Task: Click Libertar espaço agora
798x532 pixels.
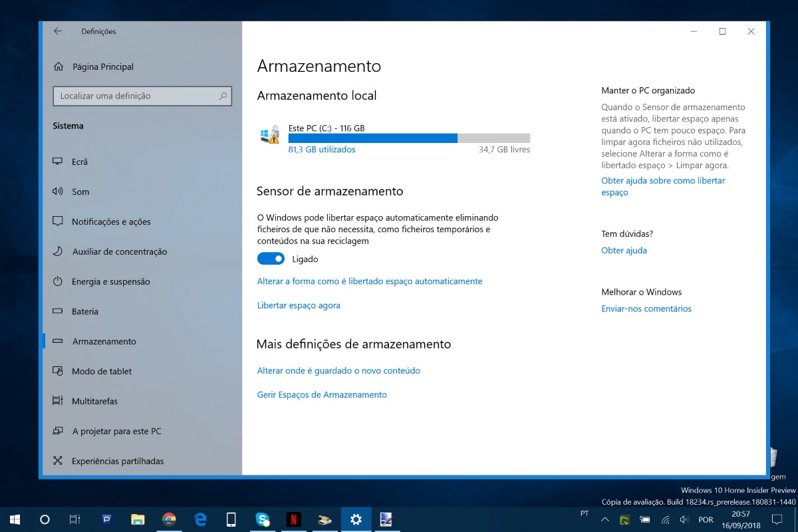Action: coord(299,305)
